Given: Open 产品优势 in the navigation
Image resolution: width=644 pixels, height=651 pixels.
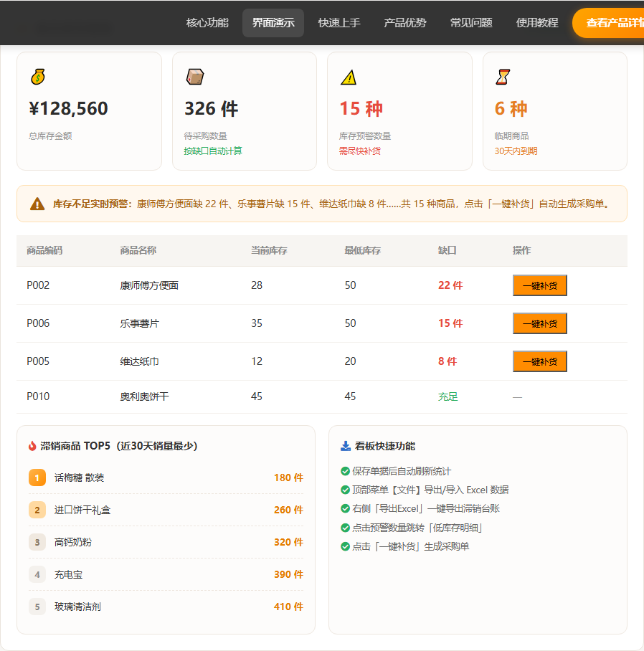Looking at the screenshot, I should coord(405,23).
